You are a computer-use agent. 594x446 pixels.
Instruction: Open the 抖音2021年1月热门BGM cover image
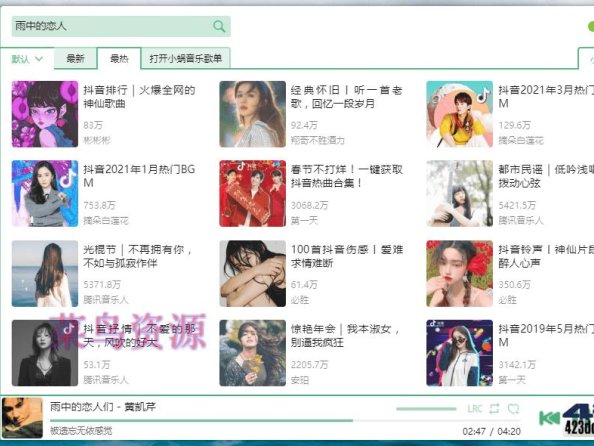coord(45,194)
